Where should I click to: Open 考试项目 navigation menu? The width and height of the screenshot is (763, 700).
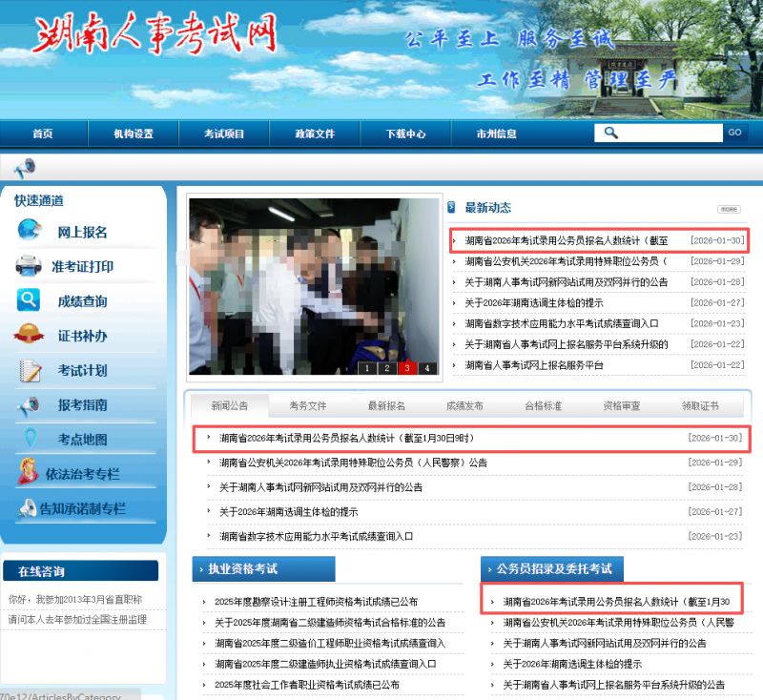pos(224,134)
